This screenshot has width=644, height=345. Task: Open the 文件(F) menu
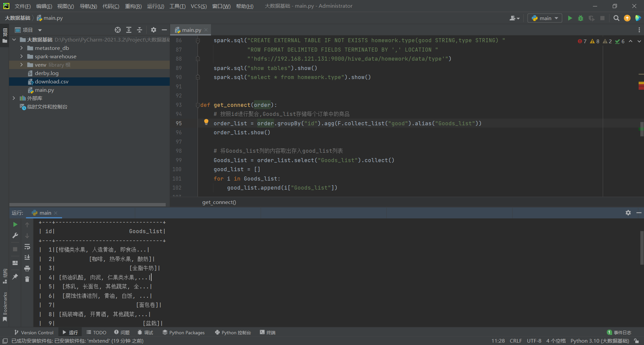click(22, 6)
